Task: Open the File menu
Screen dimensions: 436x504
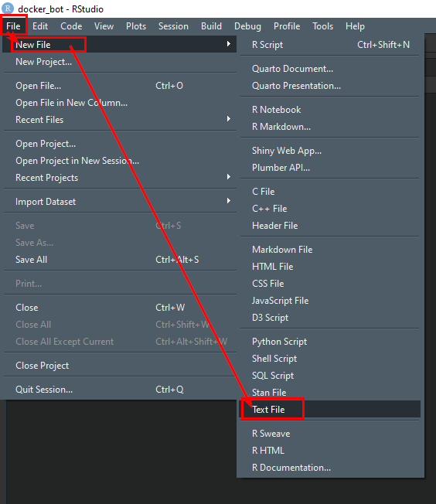Action: pyautogui.click(x=13, y=26)
